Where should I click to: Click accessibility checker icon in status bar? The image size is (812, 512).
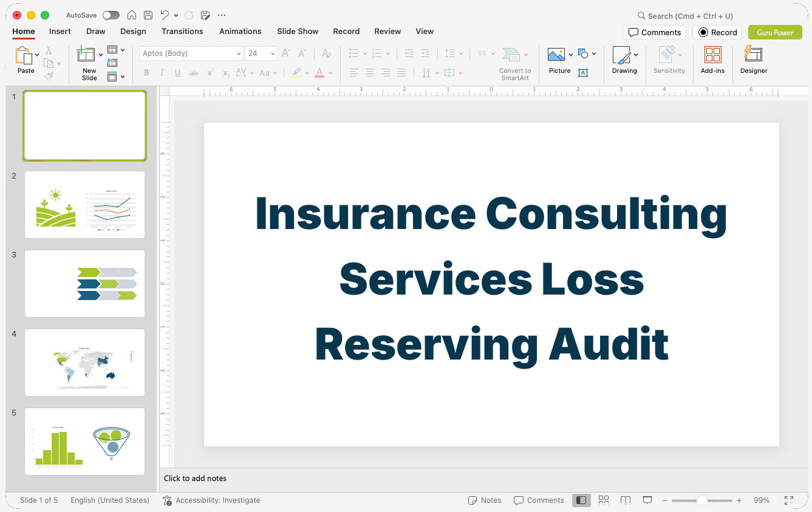168,500
